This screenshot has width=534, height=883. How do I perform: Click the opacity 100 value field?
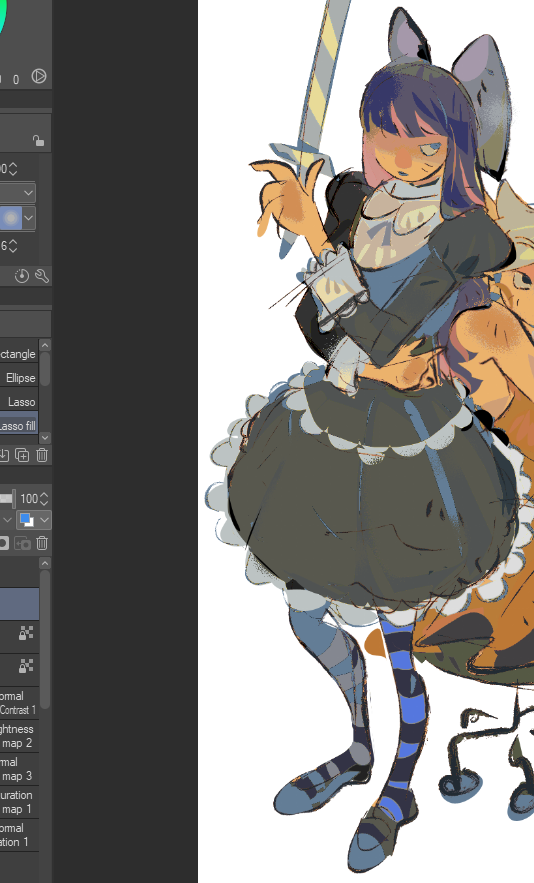29,498
